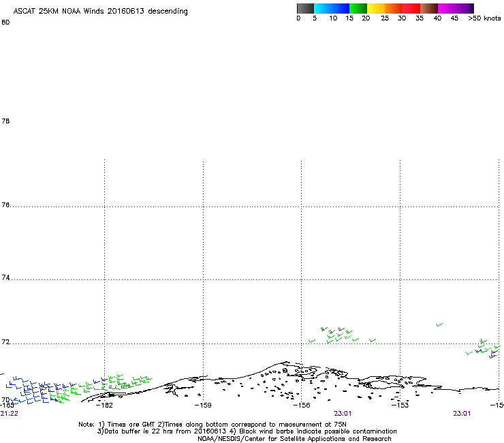Screen dimensions: 504x443
Task: Click the -159 longitude label
Action: coord(203,406)
